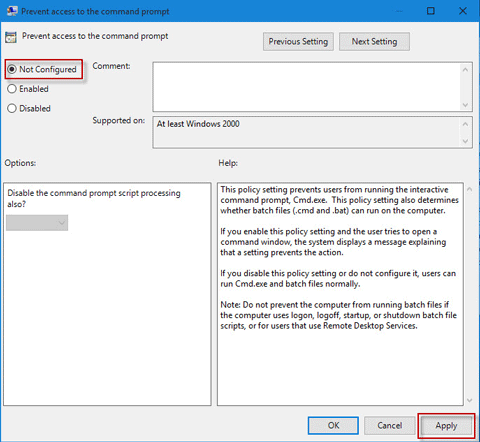Click the 'If you disable this policy' paragraph
Screen dimensions: 480x442
point(338,278)
